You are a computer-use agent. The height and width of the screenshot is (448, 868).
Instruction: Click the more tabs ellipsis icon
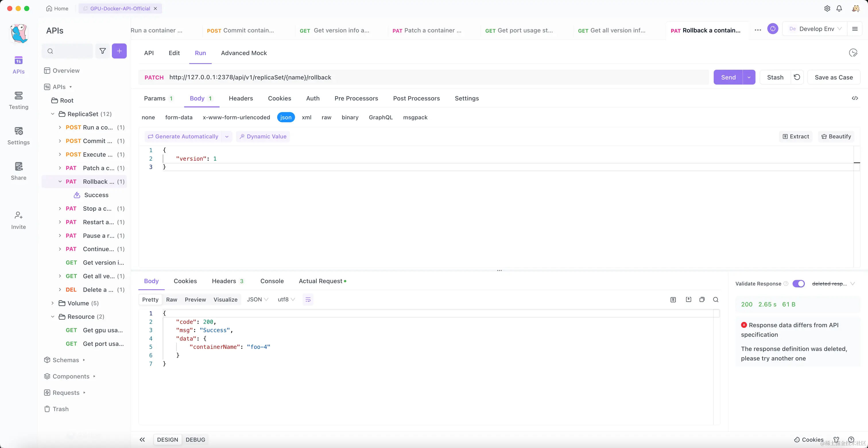pos(758,30)
